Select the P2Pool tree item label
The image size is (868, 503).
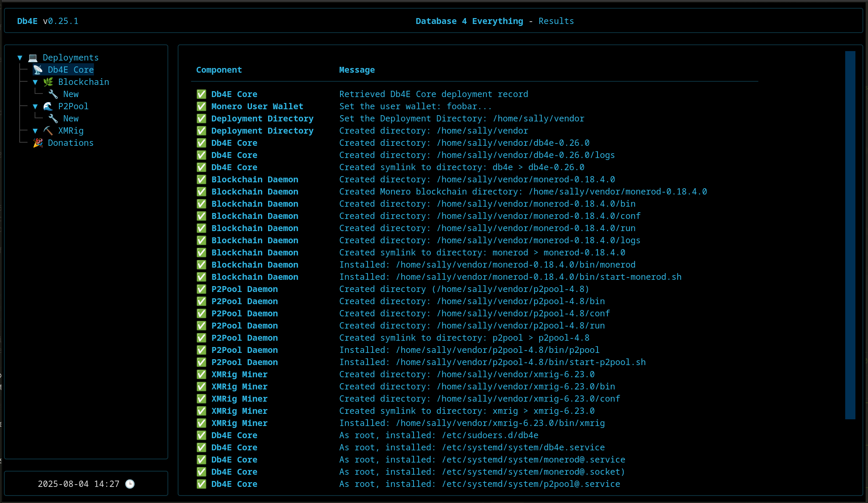point(74,106)
